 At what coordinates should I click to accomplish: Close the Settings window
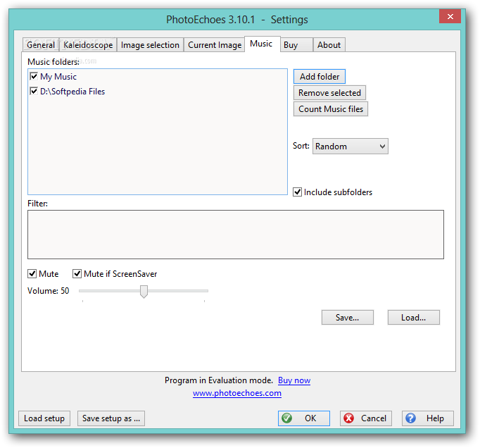coord(450,16)
